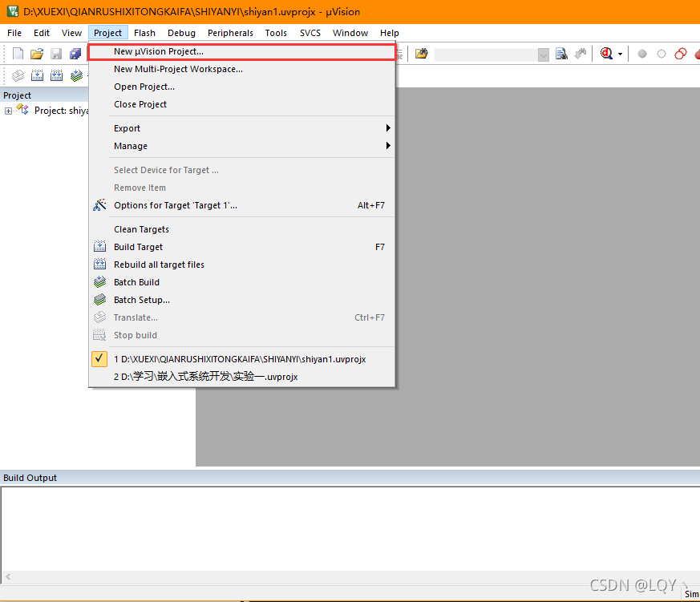The height and width of the screenshot is (602, 700).
Task: Click the Find in Files toolbar icon
Action: pos(561,54)
